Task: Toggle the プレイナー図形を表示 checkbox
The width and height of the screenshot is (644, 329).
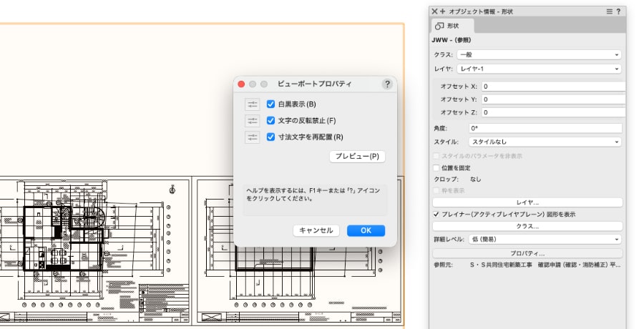Action: [436, 215]
